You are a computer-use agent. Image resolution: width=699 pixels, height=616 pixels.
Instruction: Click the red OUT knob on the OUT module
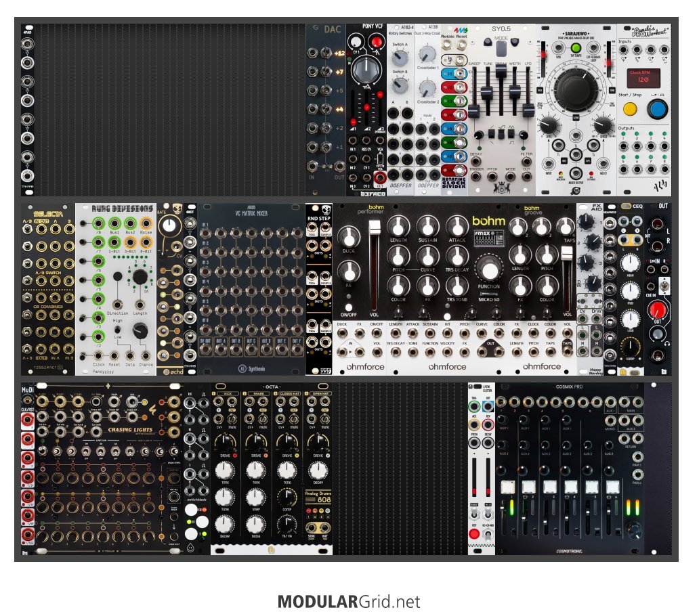pyautogui.click(x=657, y=309)
